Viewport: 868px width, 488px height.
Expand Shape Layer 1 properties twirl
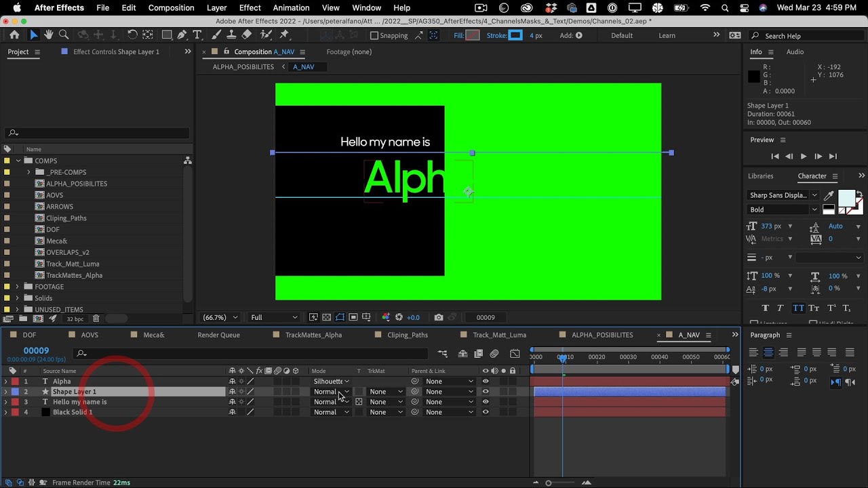click(6, 392)
